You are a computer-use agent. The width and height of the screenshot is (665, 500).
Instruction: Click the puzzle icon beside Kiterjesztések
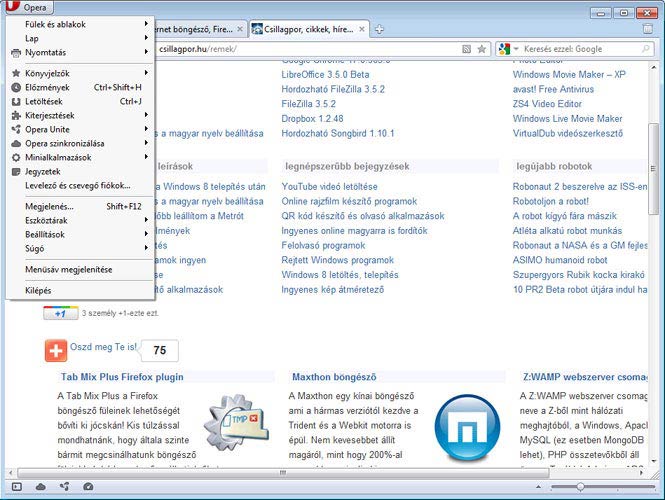tap(16, 115)
